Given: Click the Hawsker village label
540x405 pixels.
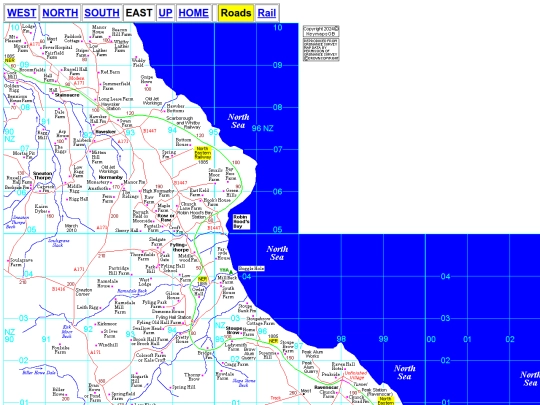Looking at the screenshot, I should [x=105, y=132].
